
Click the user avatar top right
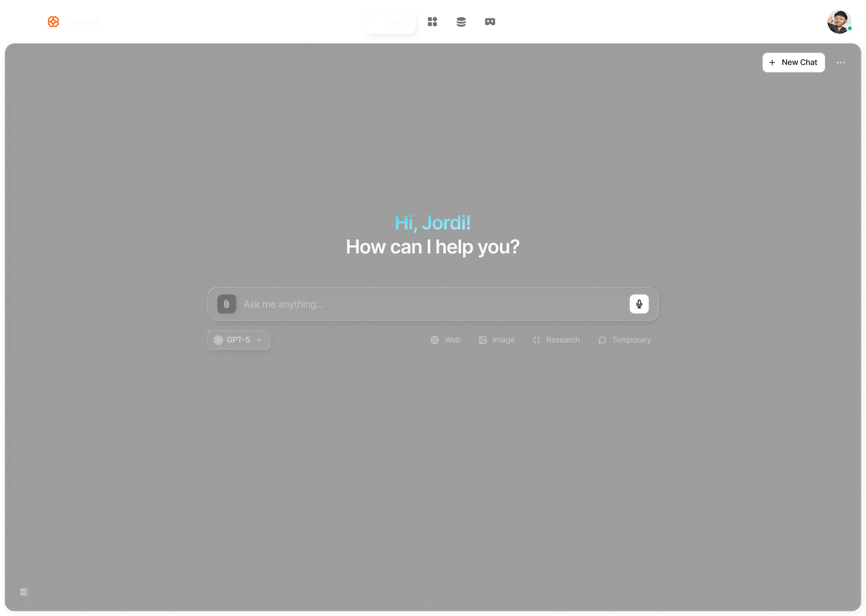840,22
